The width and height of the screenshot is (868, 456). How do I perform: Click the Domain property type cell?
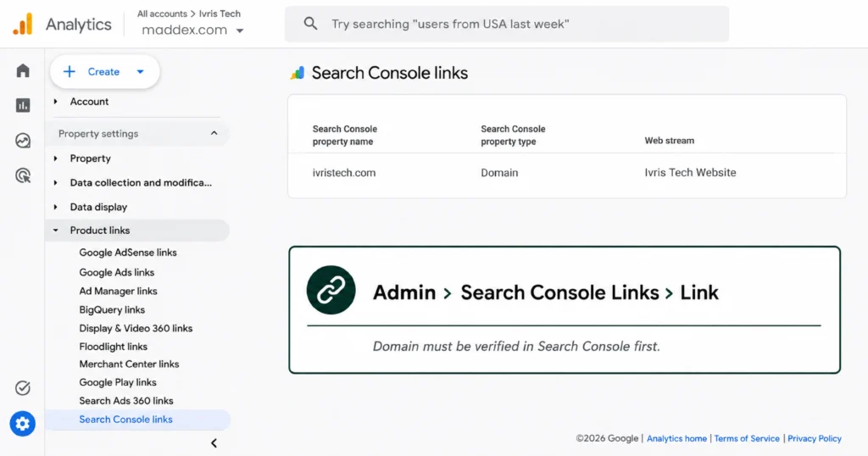(499, 173)
